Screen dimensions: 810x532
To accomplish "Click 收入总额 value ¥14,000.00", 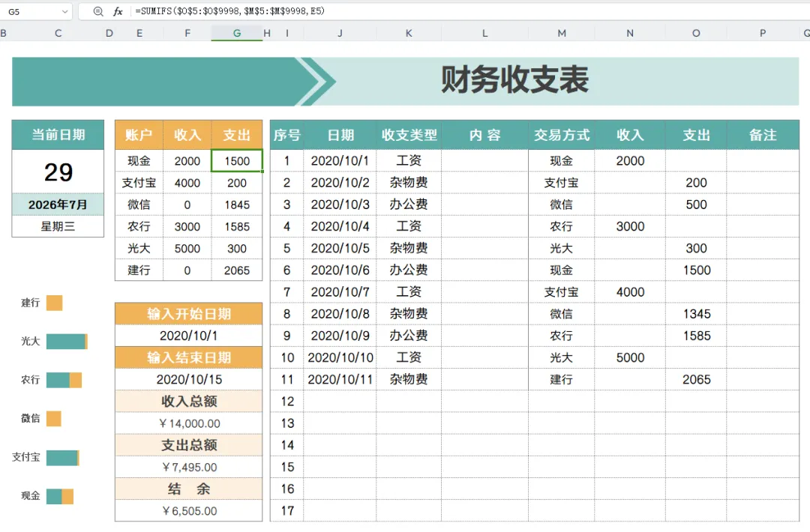I will [188, 423].
